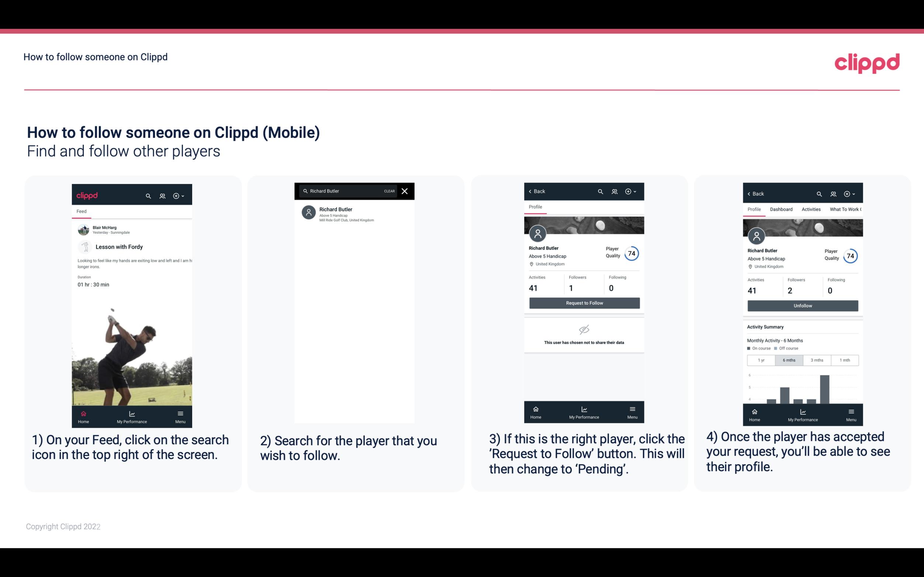Click 'Request to Follow' button on profile
Screen dimensions: 924x577
coord(584,302)
